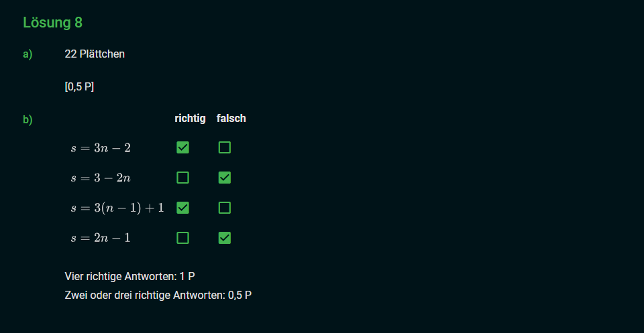
Task: Toggle the falsch checkbox for s = 3 − 2n
Action: [225, 178]
